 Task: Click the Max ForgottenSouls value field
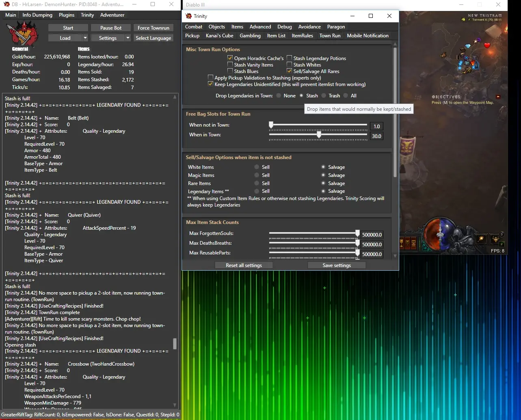[372, 235]
